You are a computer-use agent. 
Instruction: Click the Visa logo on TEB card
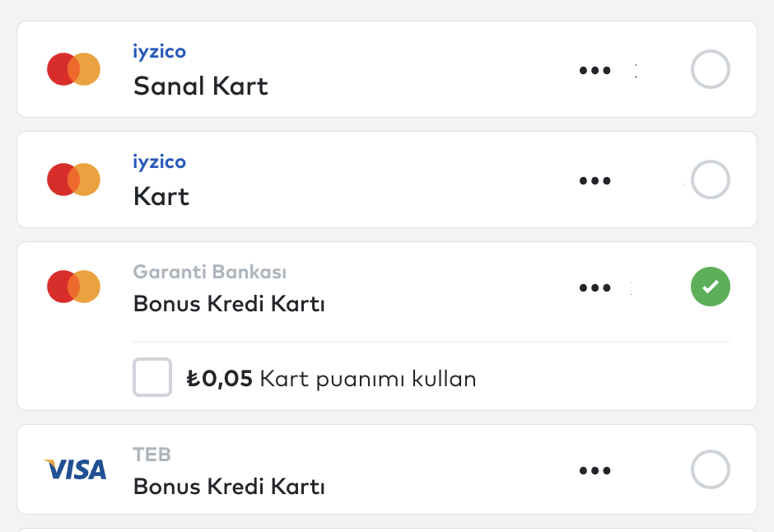(x=75, y=469)
